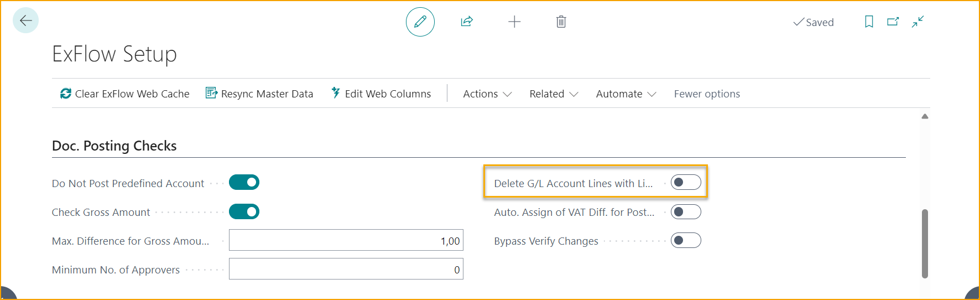
Task: Toggle Auto. Assign of VAT Diff. switch
Action: [x=686, y=211]
